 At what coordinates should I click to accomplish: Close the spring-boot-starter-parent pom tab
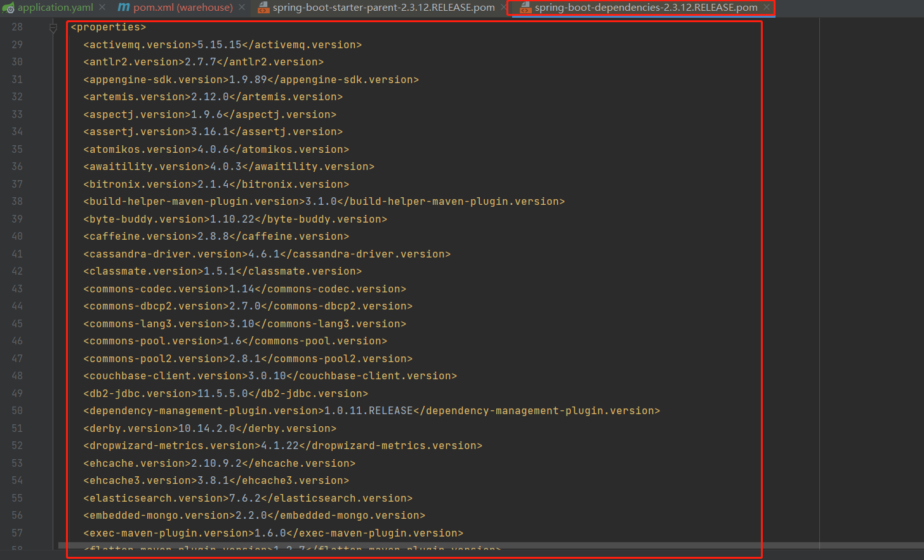pyautogui.click(x=504, y=8)
